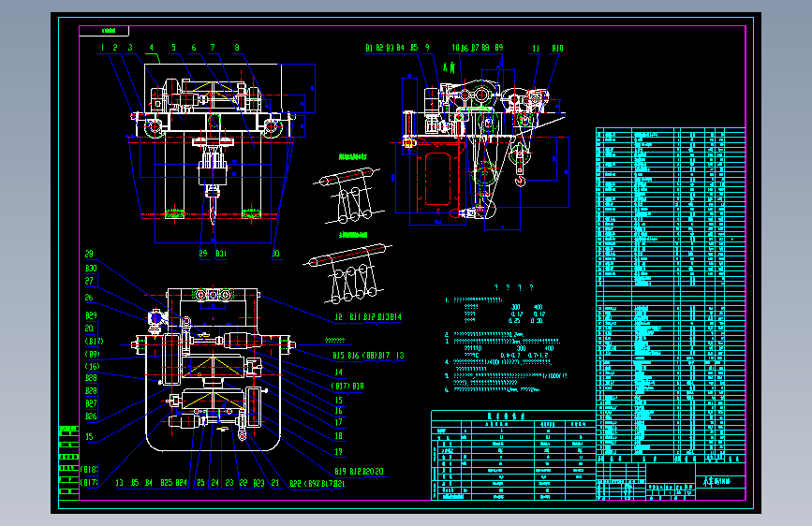This screenshot has width=812, height=526.
Task: Click part callout number 4
Action: pos(151,48)
